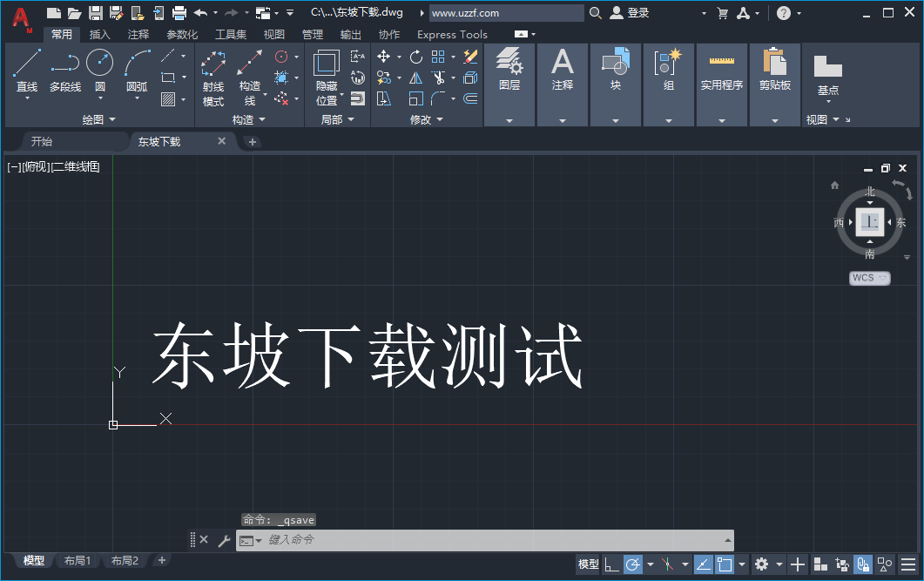This screenshot has height=581, width=924.
Task: Switch to the Parametric (参数化) ribbon tab
Action: pos(182,35)
